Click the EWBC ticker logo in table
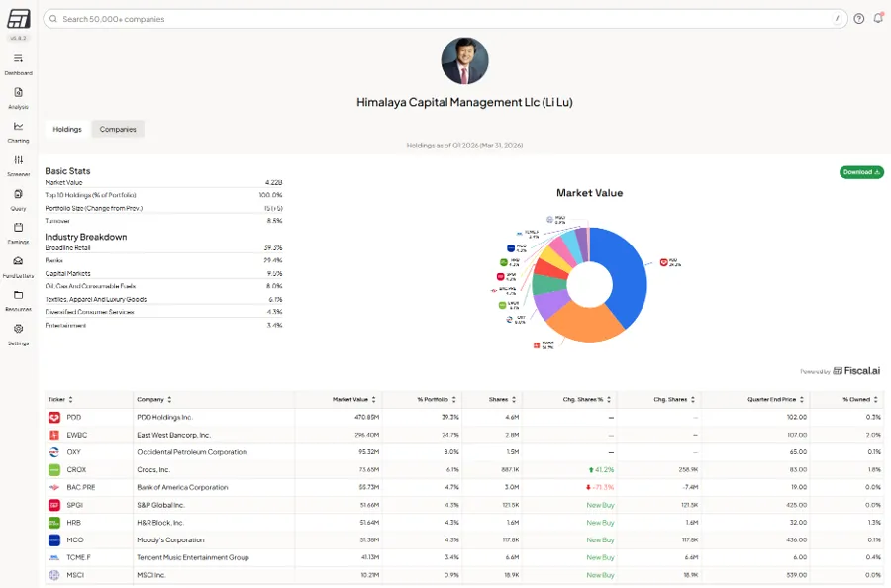 point(54,435)
